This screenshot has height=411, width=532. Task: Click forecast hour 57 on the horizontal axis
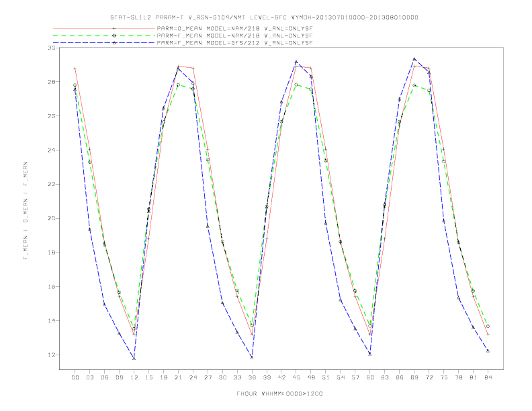(x=355, y=377)
